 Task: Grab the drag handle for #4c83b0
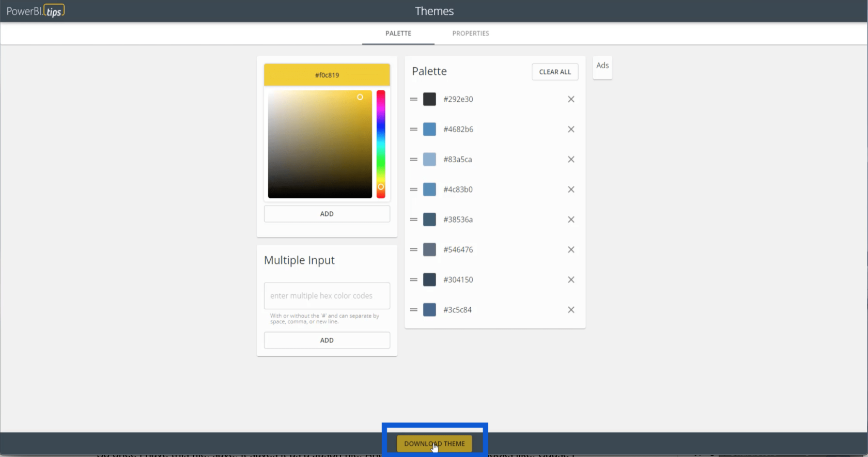[414, 190]
